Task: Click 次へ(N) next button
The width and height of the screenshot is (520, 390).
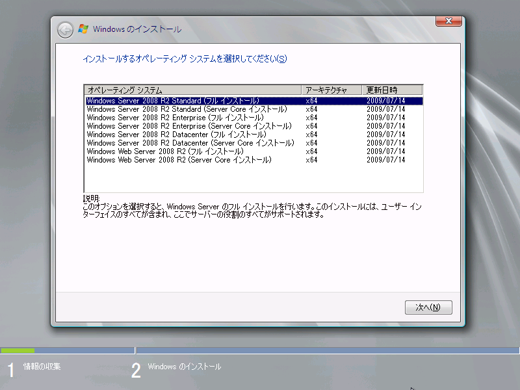Action: pos(428,307)
